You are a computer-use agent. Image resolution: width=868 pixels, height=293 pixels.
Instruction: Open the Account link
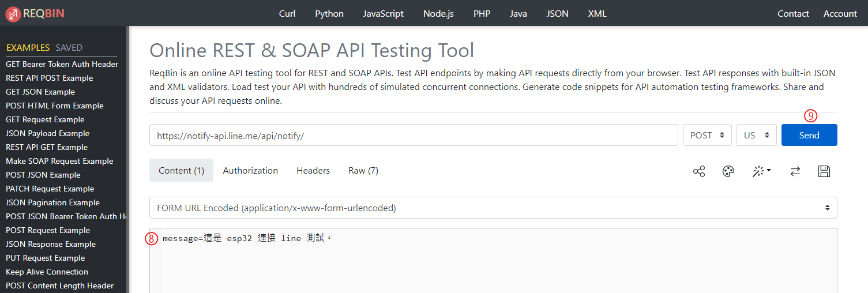click(840, 14)
